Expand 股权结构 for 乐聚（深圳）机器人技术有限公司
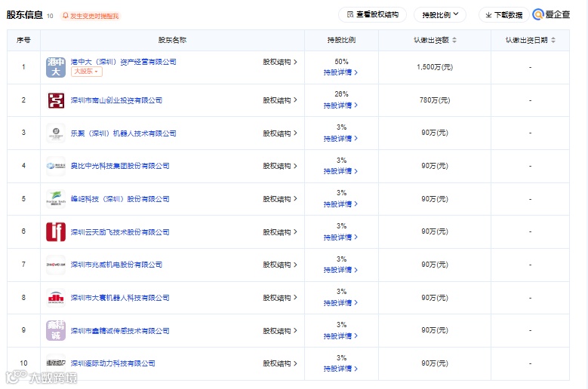588x389 pixels. coord(280,133)
